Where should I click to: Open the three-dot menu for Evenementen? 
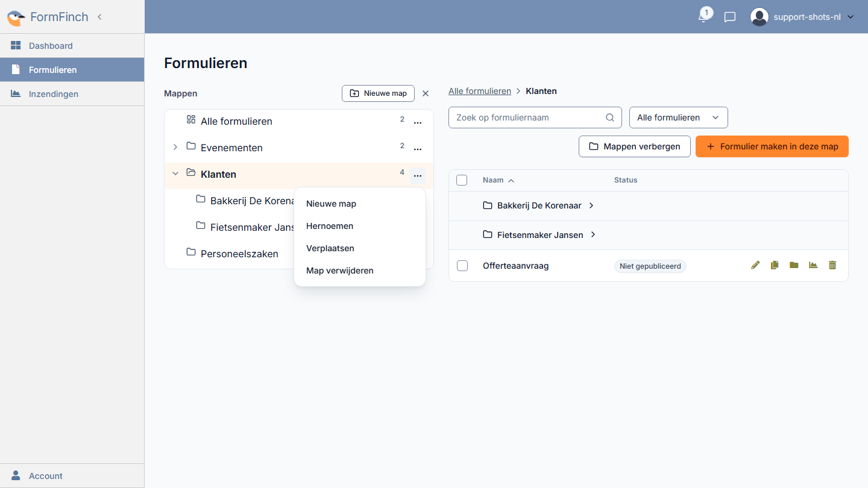click(418, 149)
